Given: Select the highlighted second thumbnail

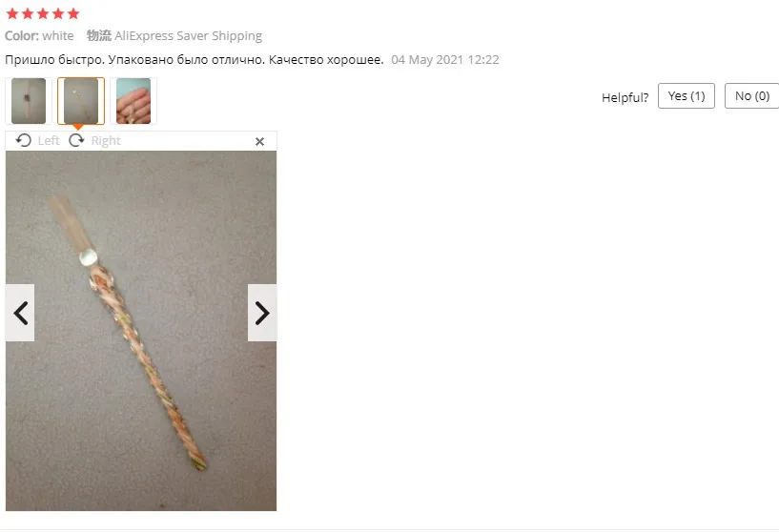Looking at the screenshot, I should pyautogui.click(x=81, y=101).
